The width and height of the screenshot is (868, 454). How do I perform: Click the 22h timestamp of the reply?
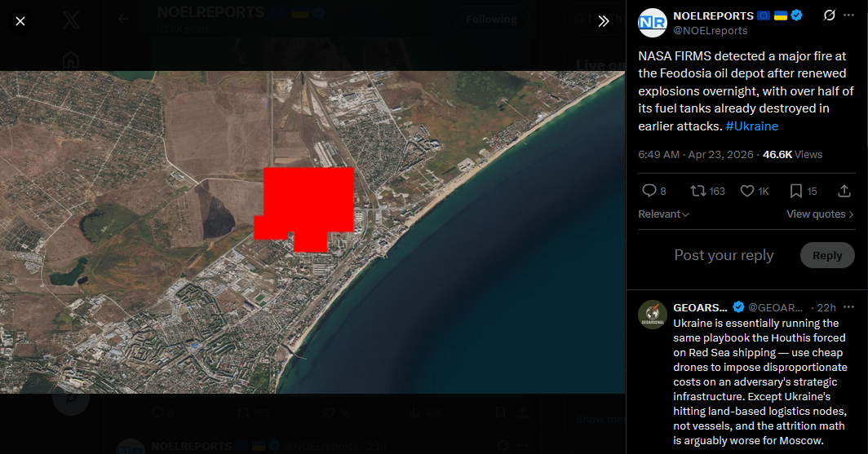pos(826,307)
